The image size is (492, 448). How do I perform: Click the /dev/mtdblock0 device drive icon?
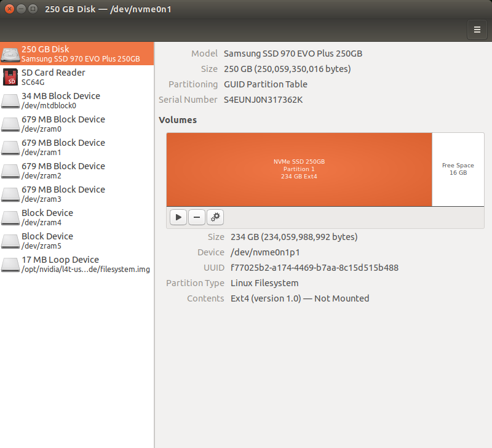(10, 100)
